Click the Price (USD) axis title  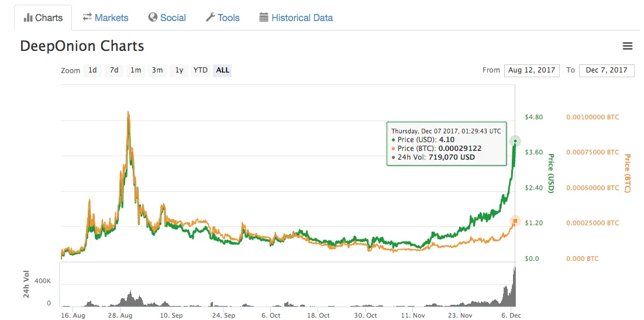(x=551, y=173)
